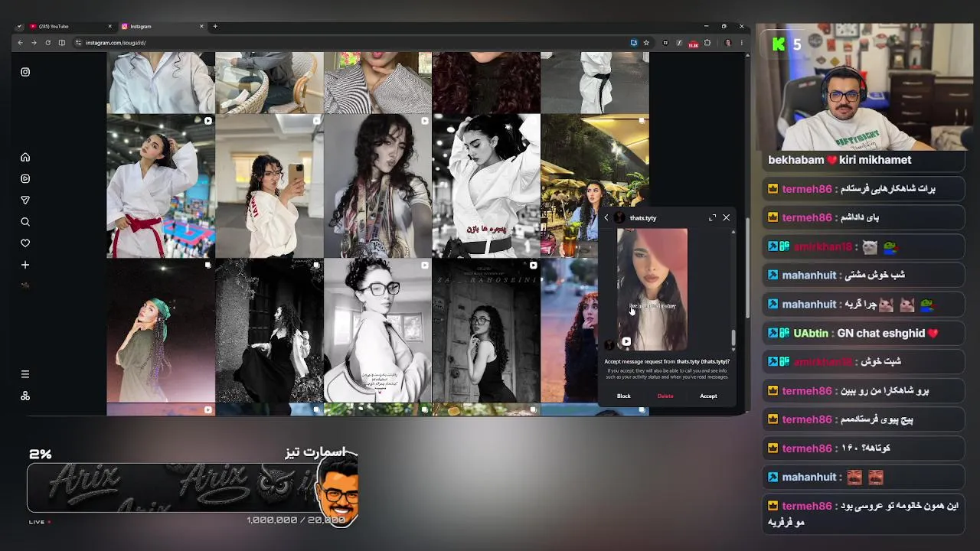Image resolution: width=980 pixels, height=551 pixels.
Task: Open Reels from the Instagram sidebar
Action: click(x=25, y=178)
